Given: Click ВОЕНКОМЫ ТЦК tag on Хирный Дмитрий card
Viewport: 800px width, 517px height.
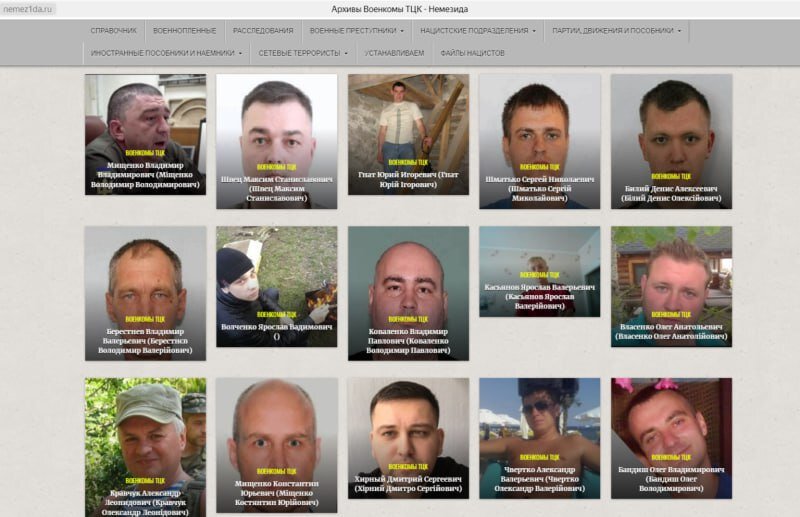Looking at the screenshot, I should click(x=408, y=466).
